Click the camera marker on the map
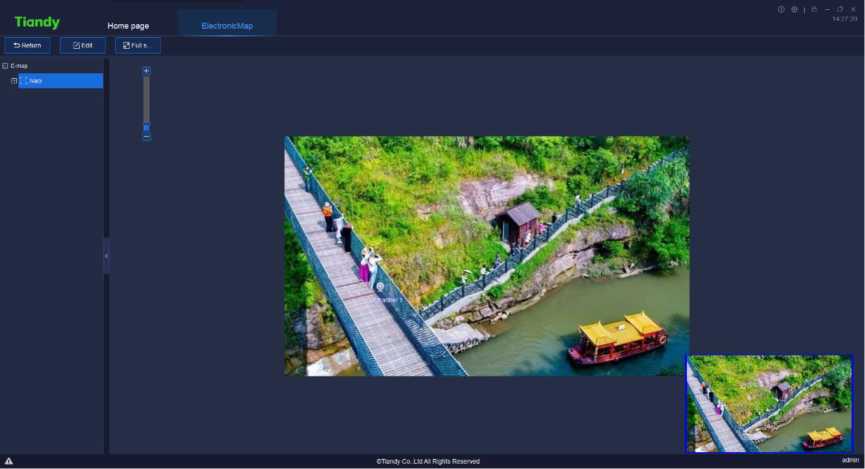 point(380,288)
